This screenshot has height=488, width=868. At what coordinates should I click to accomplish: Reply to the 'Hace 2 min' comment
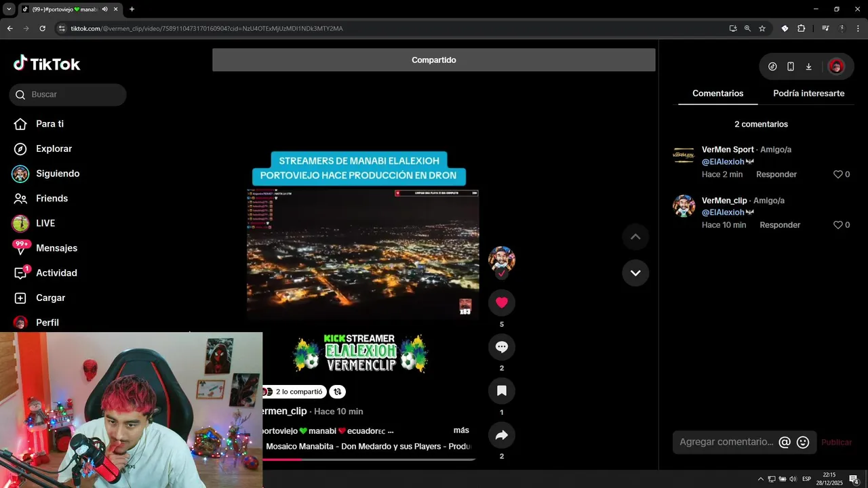point(776,174)
